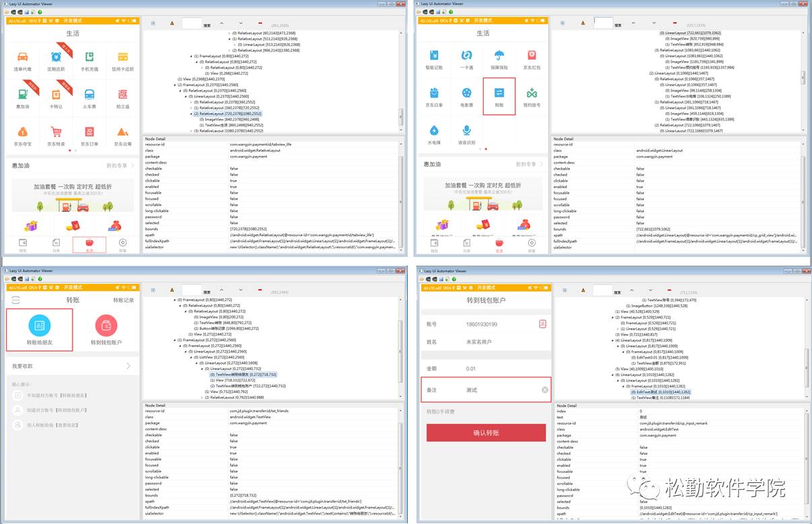Open 定期还款 alarm clock icon

pos(56,57)
